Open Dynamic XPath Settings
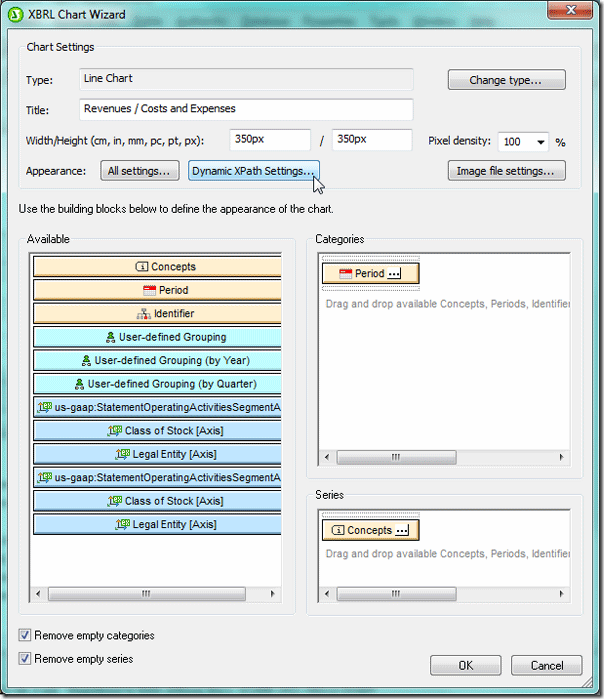604x699 pixels. [254, 171]
